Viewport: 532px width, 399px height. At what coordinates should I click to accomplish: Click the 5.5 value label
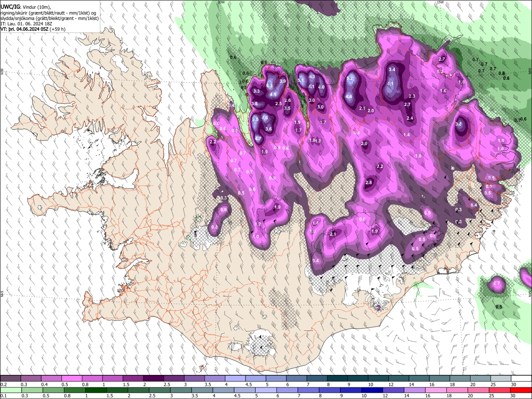pyautogui.click(x=255, y=119)
